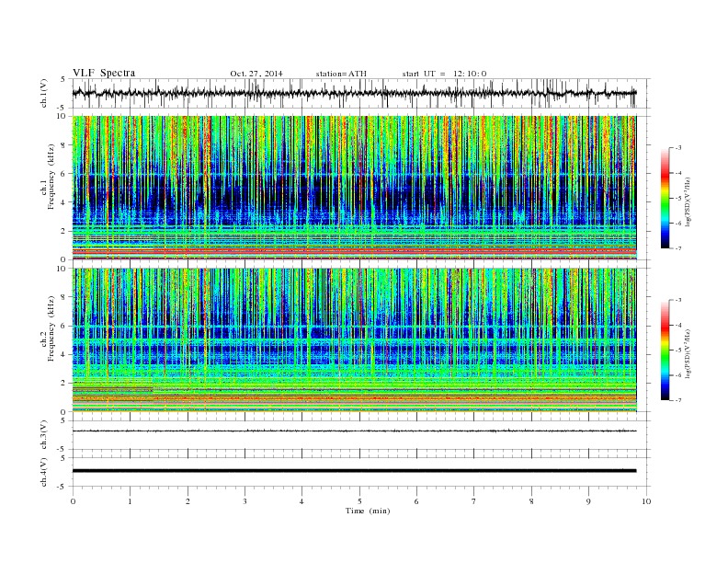728x563 pixels.
Task: Click the '6' kHz tick of ch.1 spectrogram
Action: click(x=64, y=173)
